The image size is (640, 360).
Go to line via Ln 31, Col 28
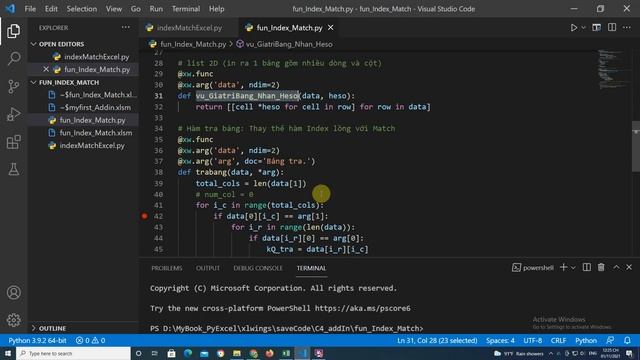point(437,340)
